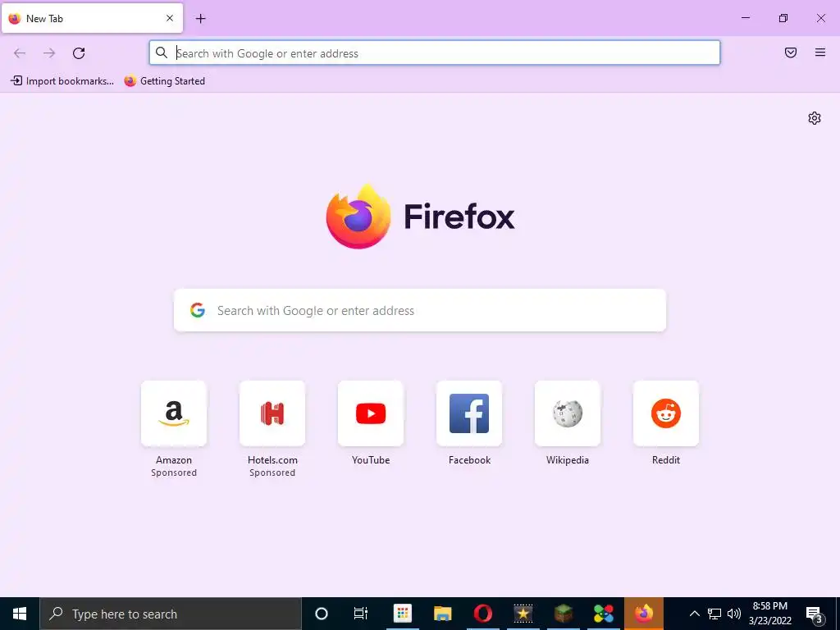This screenshot has height=630, width=840.
Task: Click the Forward navigation arrow
Action: point(49,53)
